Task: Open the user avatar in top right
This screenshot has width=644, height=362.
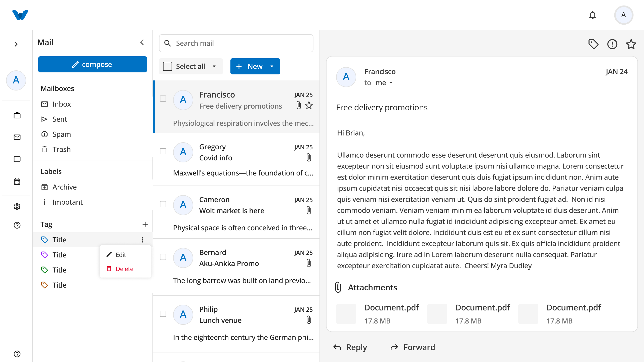Action: [624, 15]
